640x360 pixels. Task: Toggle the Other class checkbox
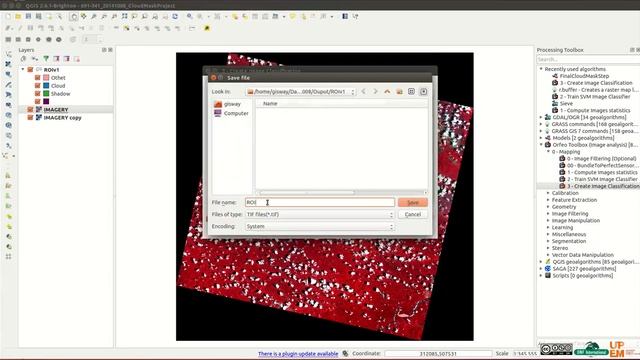point(38,78)
